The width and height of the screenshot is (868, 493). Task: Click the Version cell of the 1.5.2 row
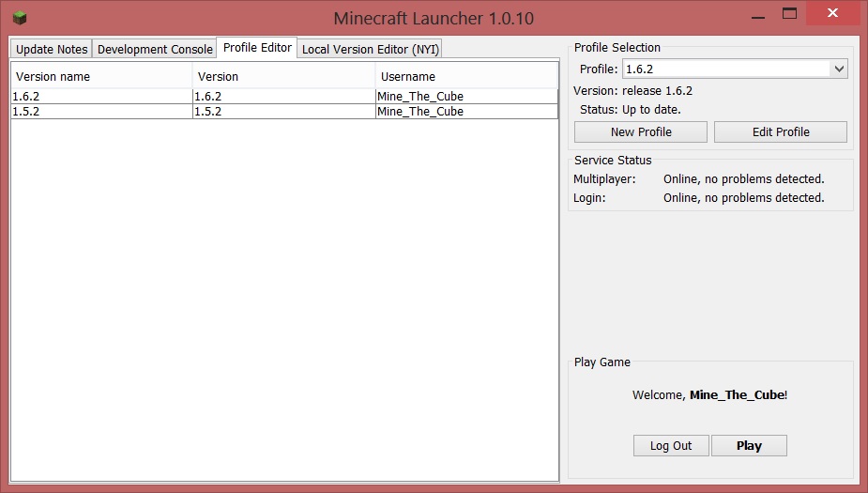point(284,112)
